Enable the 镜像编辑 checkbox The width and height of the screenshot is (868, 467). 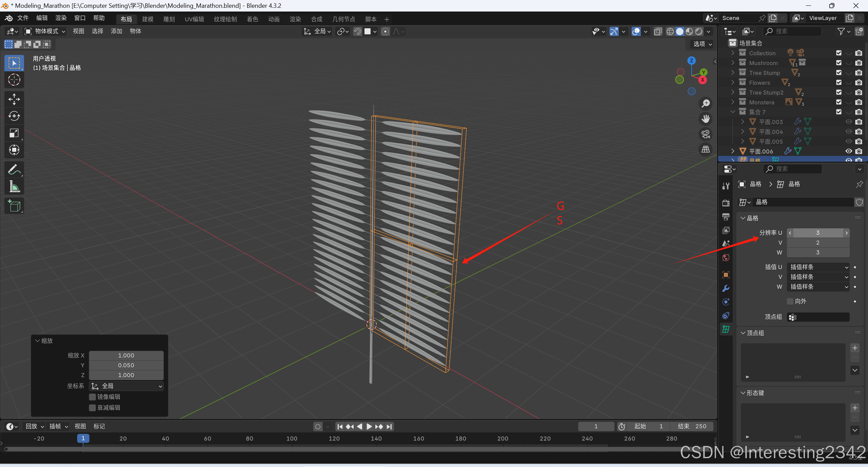92,397
